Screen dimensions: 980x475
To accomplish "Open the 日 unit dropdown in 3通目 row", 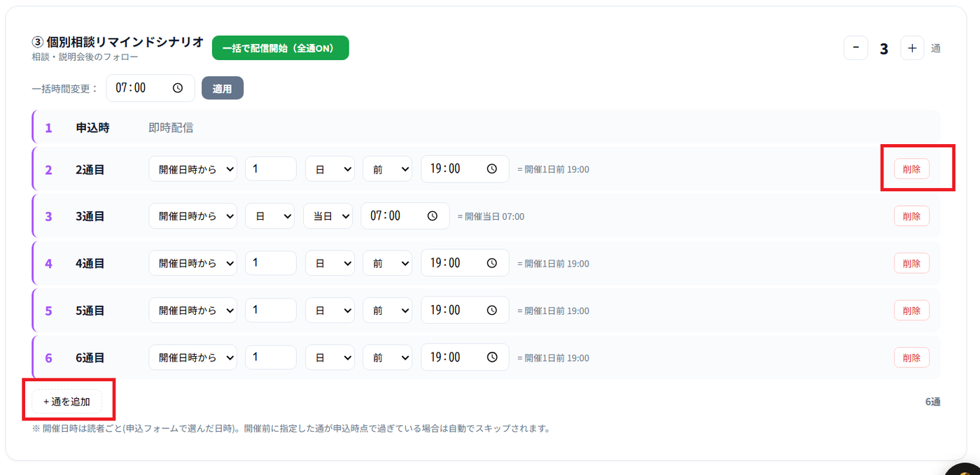I will point(269,216).
